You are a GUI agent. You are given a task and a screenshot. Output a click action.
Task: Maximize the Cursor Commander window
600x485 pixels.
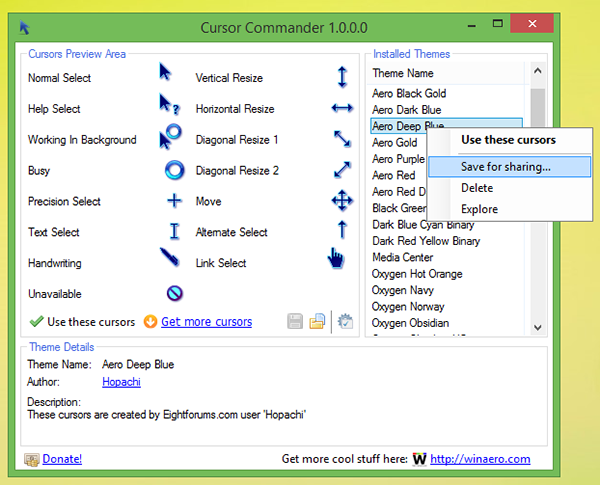click(497, 24)
